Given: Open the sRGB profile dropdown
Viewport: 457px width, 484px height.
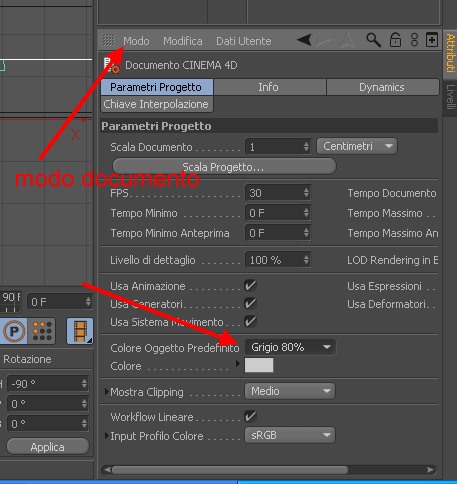Looking at the screenshot, I should (290, 435).
